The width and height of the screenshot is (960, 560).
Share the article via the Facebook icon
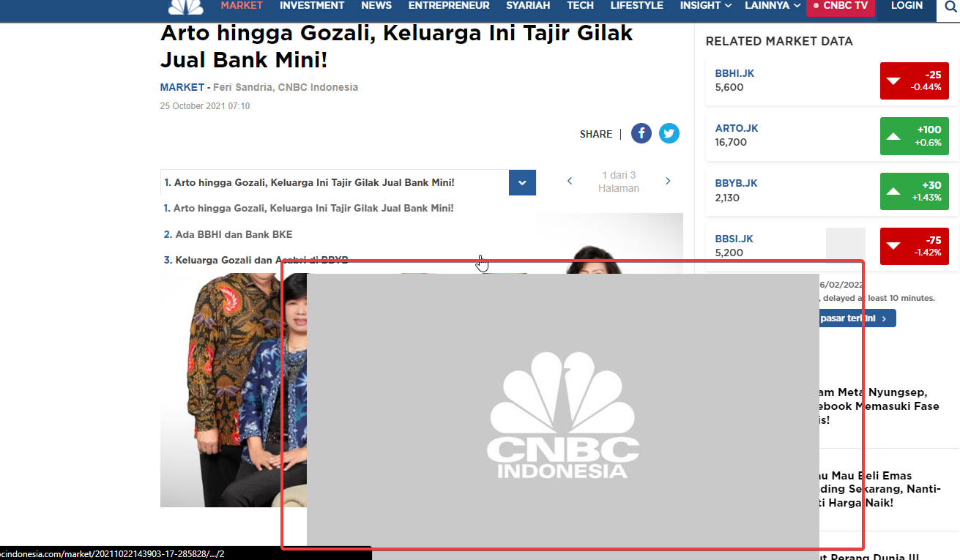click(641, 133)
